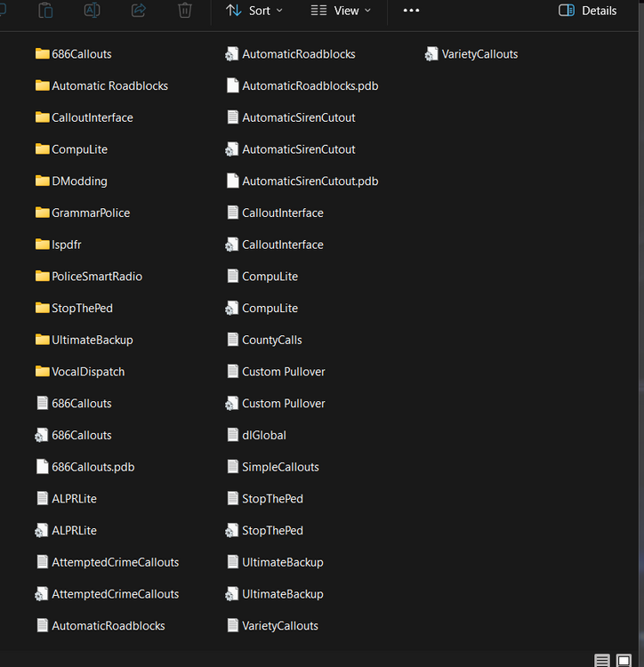
Task: Select the StopThePed folder icon
Action: pyautogui.click(x=42, y=308)
